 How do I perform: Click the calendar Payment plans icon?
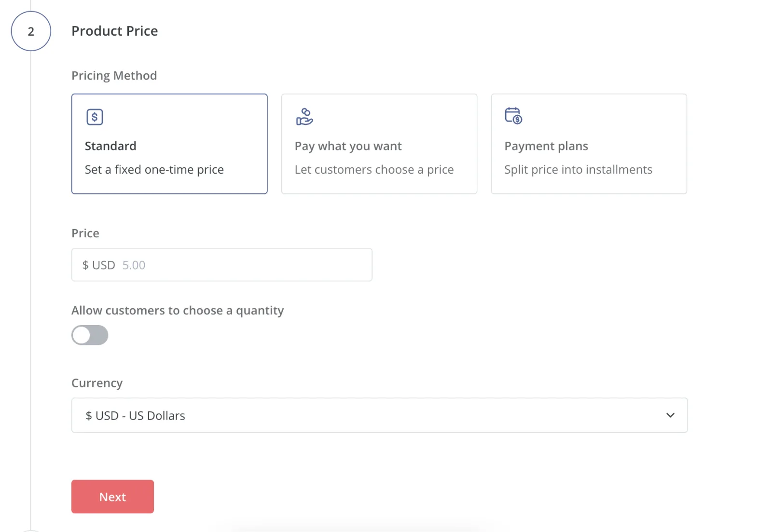(513, 116)
